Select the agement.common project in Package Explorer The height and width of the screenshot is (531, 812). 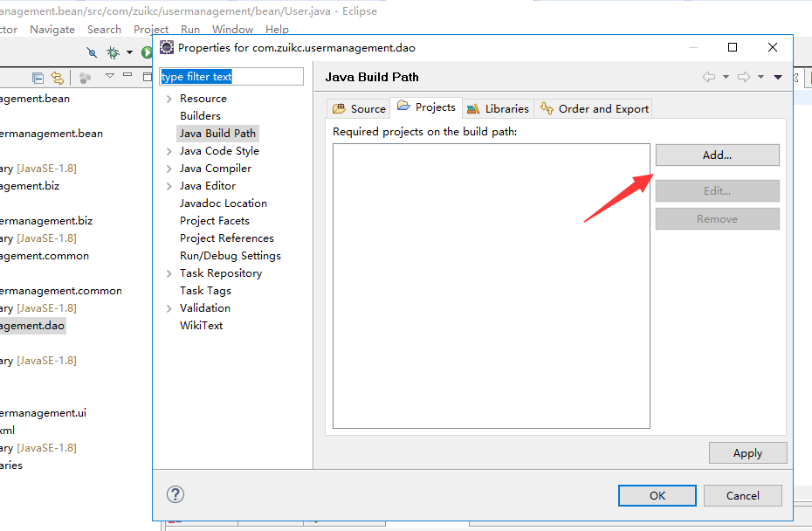[x=44, y=256]
